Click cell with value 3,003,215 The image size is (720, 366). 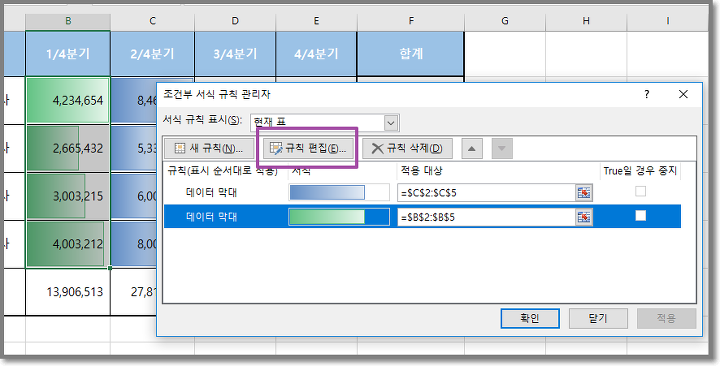pos(68,196)
